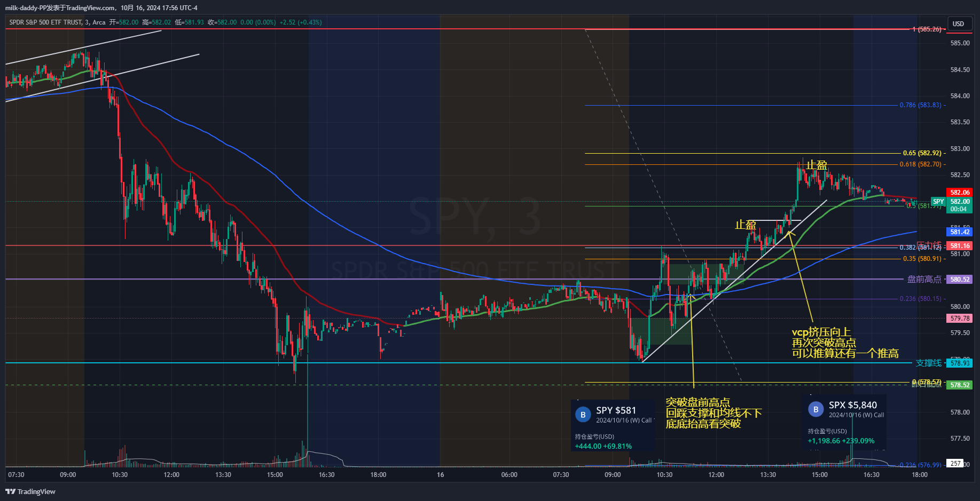
Task: Click the 支撑线 support line label
Action: click(x=928, y=363)
